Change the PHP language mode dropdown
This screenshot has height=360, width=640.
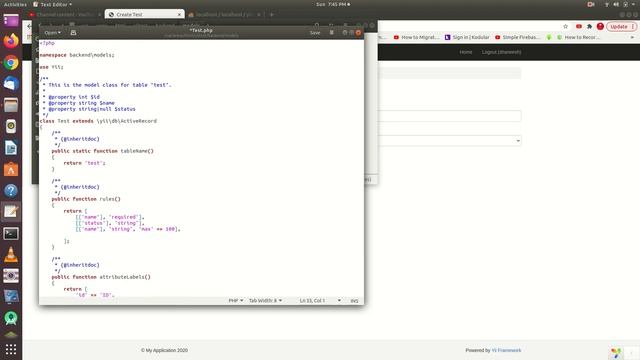click(x=236, y=300)
